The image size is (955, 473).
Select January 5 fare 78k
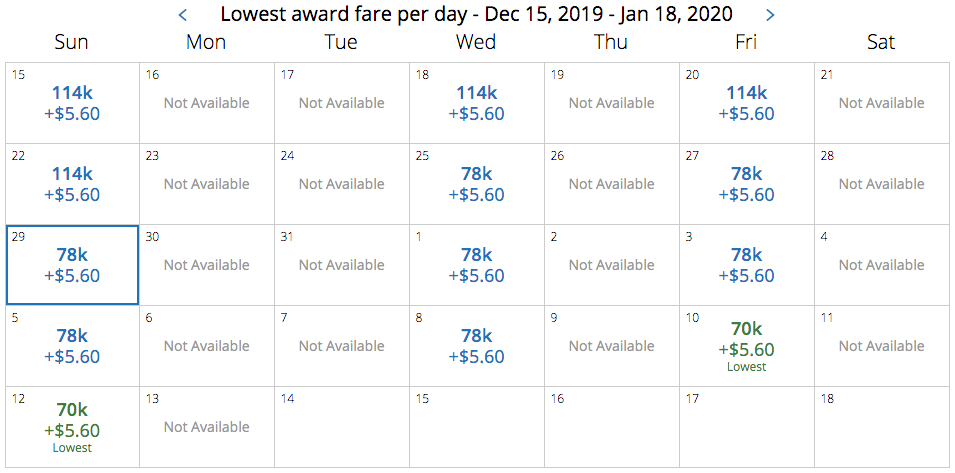pyautogui.click(x=72, y=346)
